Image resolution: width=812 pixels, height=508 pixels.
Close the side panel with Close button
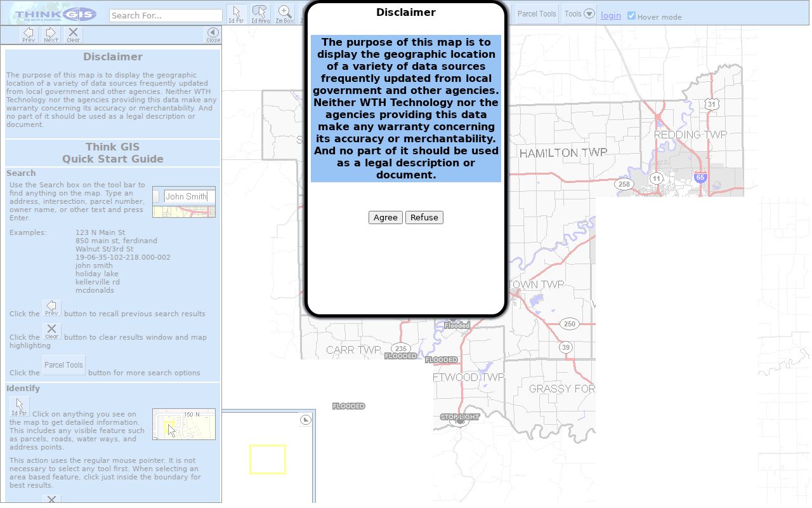coord(213,35)
